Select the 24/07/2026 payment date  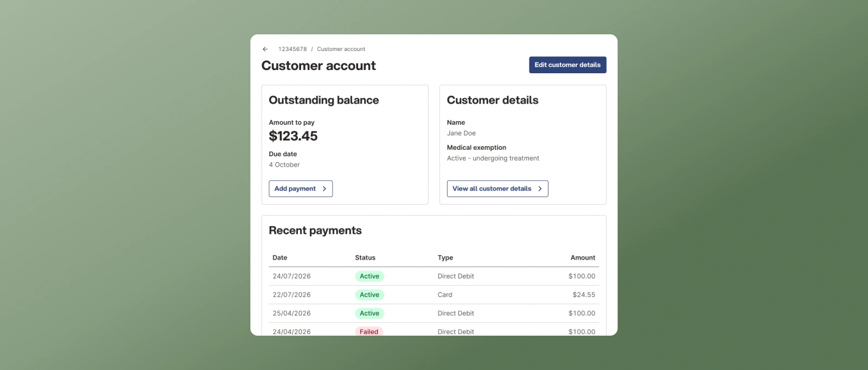pyautogui.click(x=292, y=276)
